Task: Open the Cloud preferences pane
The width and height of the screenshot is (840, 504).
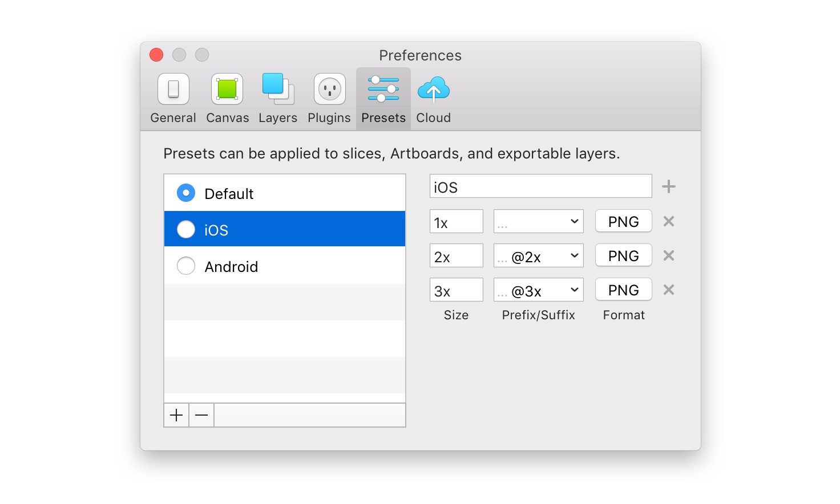Action: click(434, 99)
